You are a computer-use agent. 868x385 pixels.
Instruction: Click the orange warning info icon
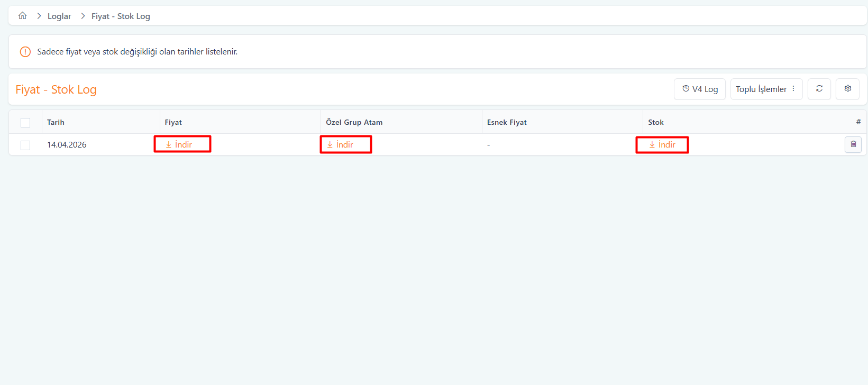click(x=25, y=52)
